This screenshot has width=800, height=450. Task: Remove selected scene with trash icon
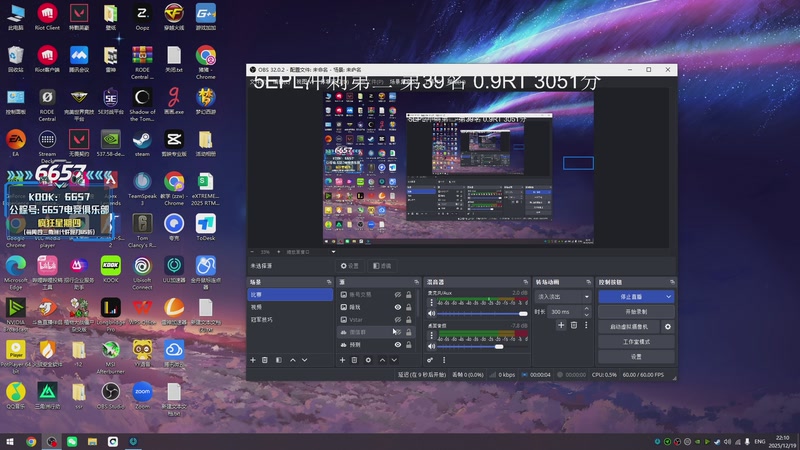pyautogui.click(x=265, y=360)
